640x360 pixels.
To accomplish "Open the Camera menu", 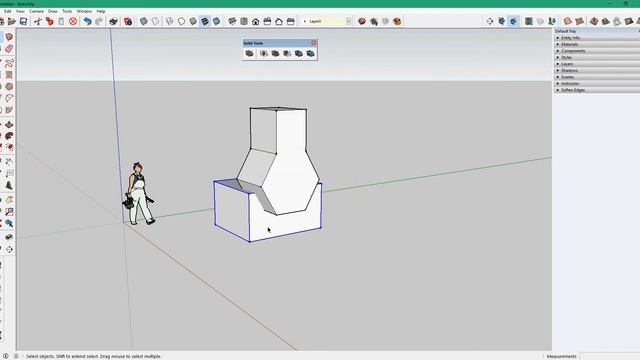I will point(36,11).
